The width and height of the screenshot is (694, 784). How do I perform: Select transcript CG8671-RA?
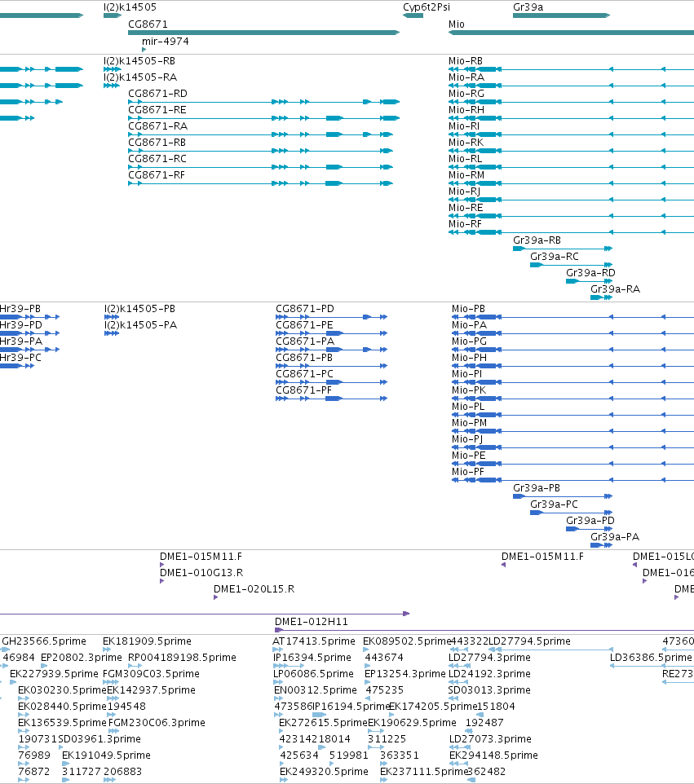[261, 134]
